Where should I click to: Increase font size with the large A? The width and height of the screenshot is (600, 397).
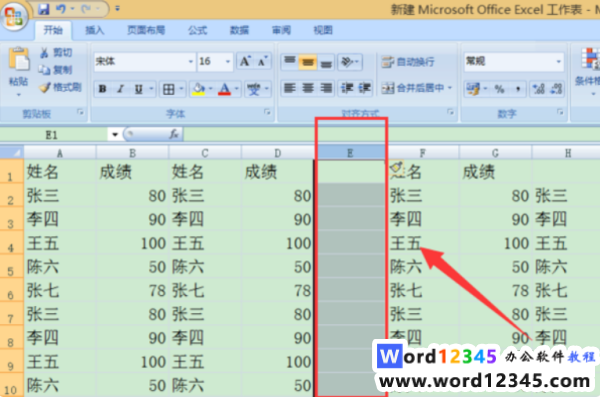click(245, 62)
